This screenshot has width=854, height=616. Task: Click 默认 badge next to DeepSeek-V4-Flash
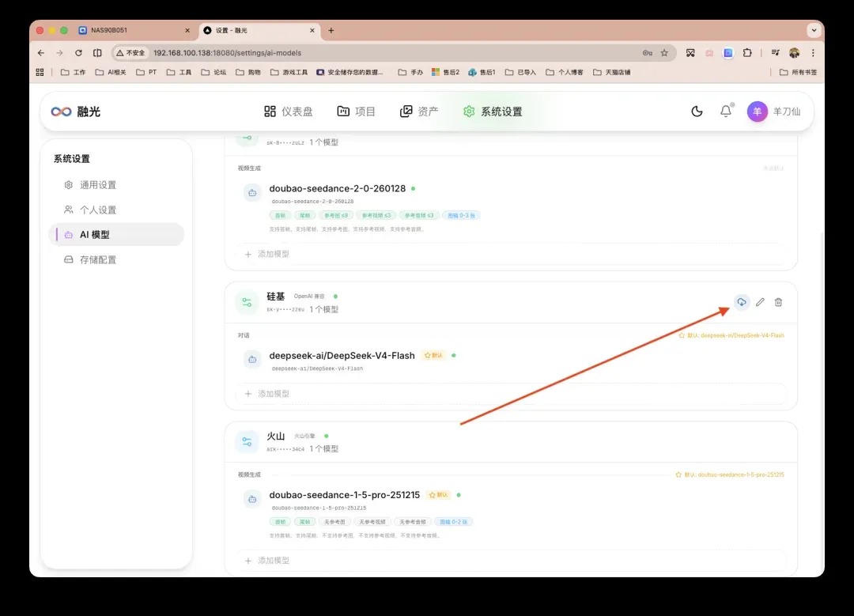[x=433, y=356]
